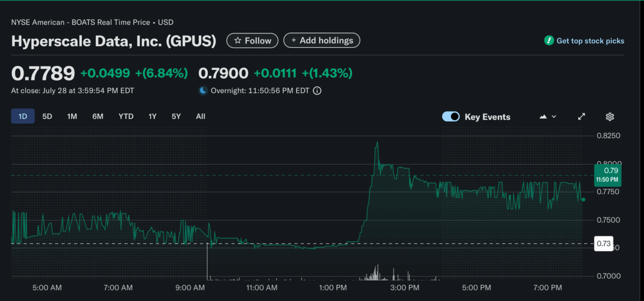Enable following Hyperscale Data stock
Image resolution: width=644 pixels, height=301 pixels.
click(x=252, y=40)
